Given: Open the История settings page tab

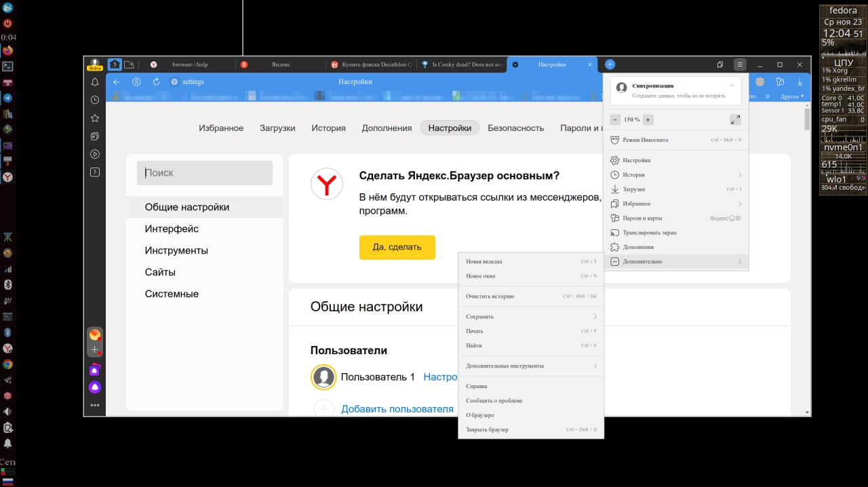Looking at the screenshot, I should coord(328,128).
